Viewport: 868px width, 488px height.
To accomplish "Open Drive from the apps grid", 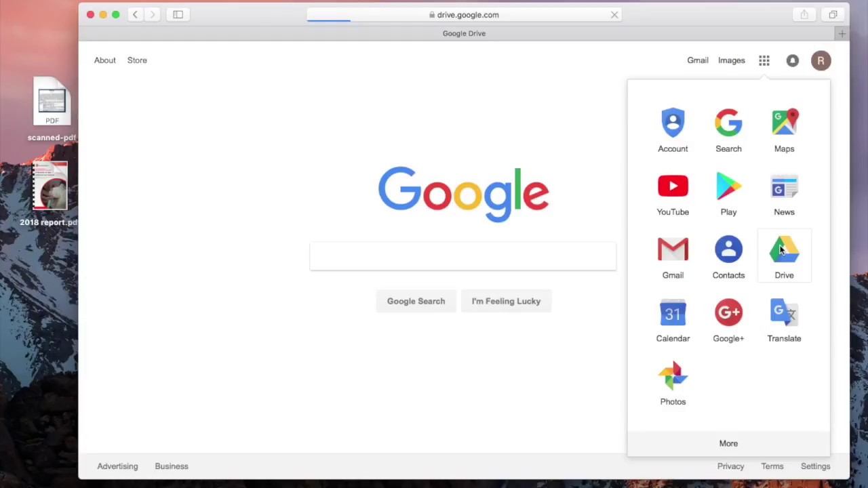I will click(x=784, y=257).
